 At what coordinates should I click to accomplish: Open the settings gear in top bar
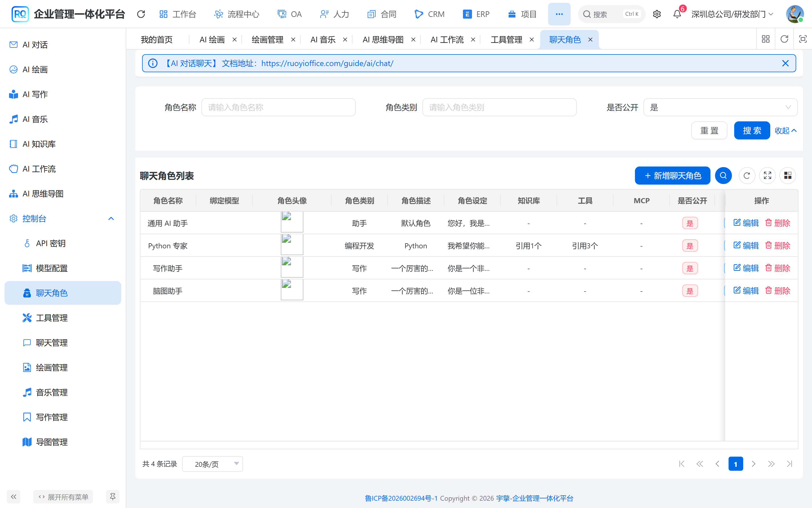(x=657, y=14)
